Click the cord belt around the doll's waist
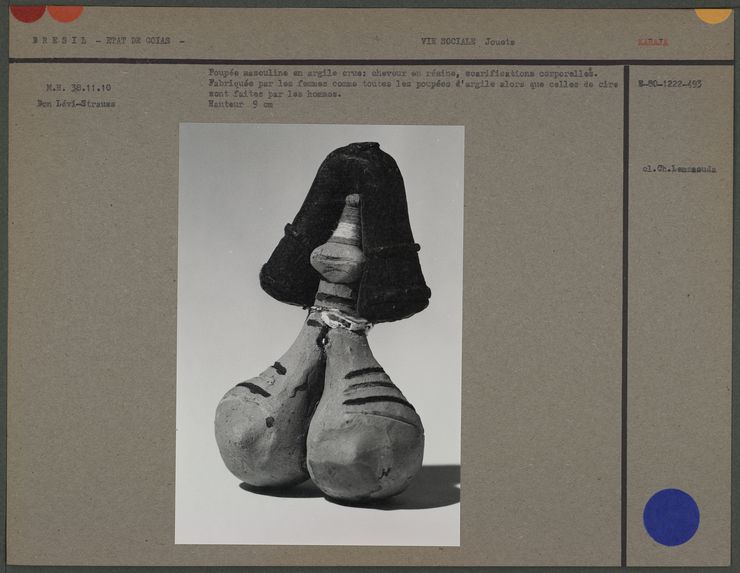 tap(341, 318)
